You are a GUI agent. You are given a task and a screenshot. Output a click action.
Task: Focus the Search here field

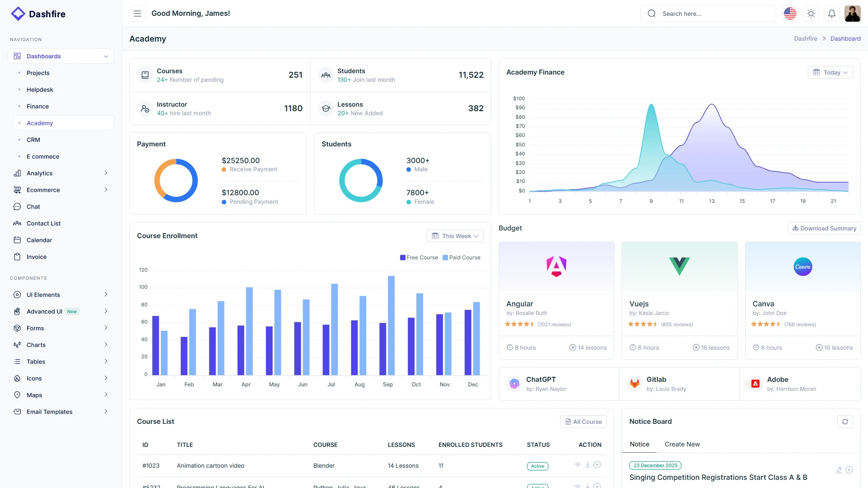[x=708, y=14]
